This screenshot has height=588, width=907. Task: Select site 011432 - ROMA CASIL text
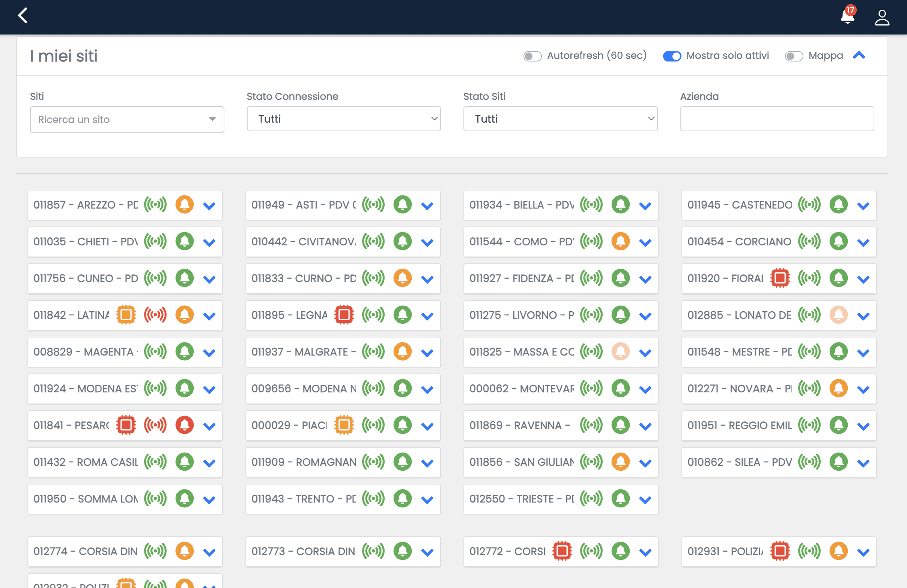(x=86, y=462)
